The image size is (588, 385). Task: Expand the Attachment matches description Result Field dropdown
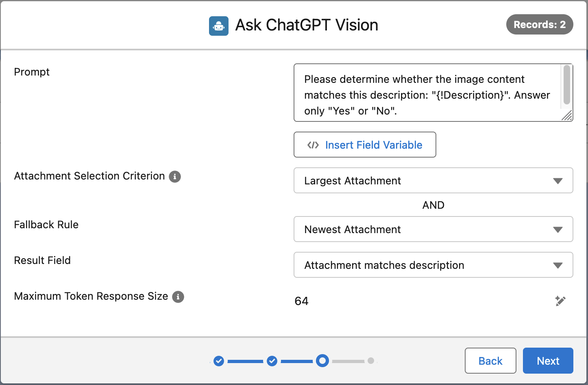tap(433, 265)
